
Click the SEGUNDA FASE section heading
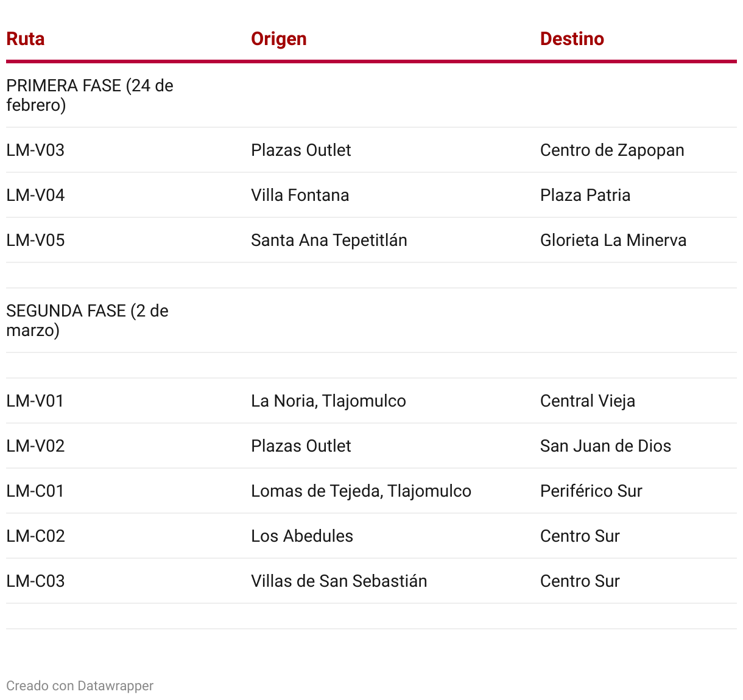click(87, 321)
